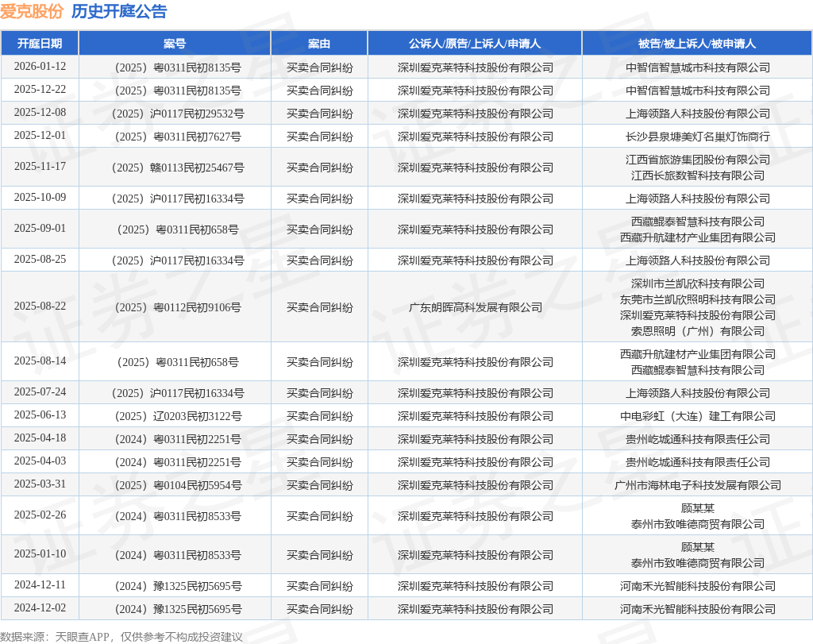The height and width of the screenshot is (644, 813).
Task: Click the date cell 2025-07-24
Action: [40, 392]
